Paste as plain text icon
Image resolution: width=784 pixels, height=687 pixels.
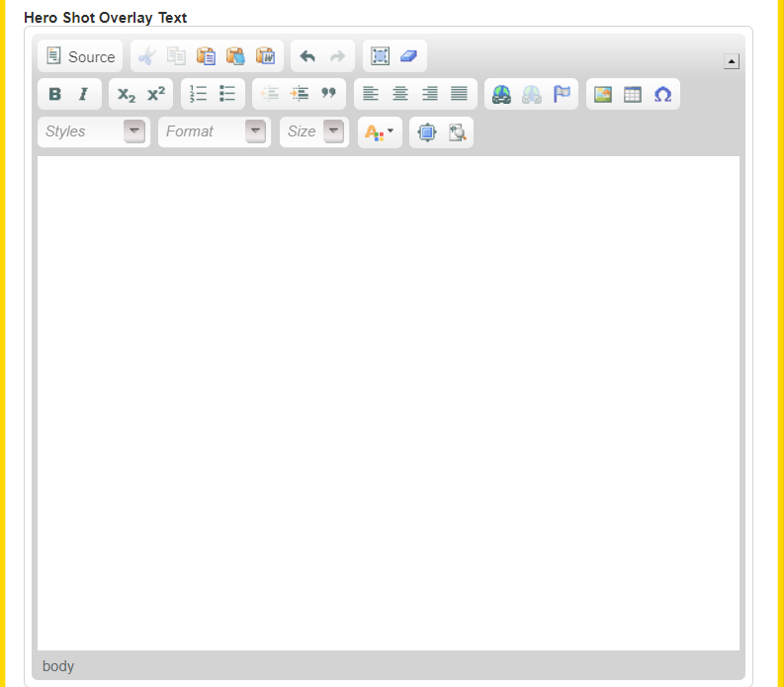pyautogui.click(x=235, y=56)
